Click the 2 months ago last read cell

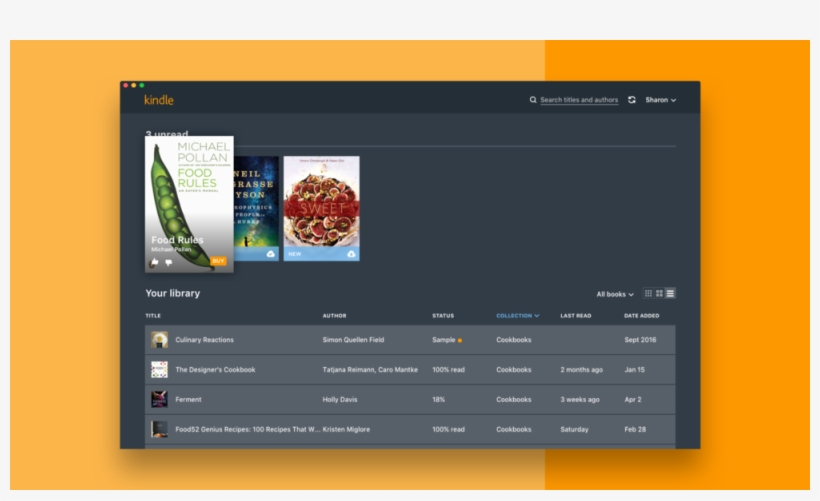point(582,369)
